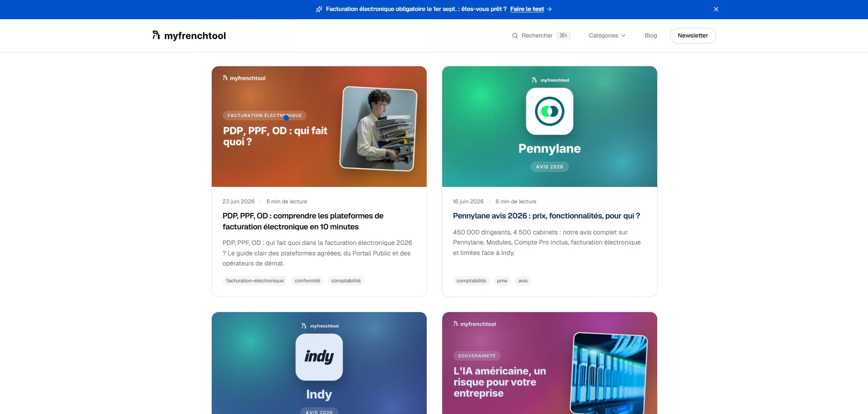Viewport: 868px width, 414px height.
Task: Open 'PDP, PPF, OD : comprendre les plateformes' title
Action: pyautogui.click(x=303, y=221)
